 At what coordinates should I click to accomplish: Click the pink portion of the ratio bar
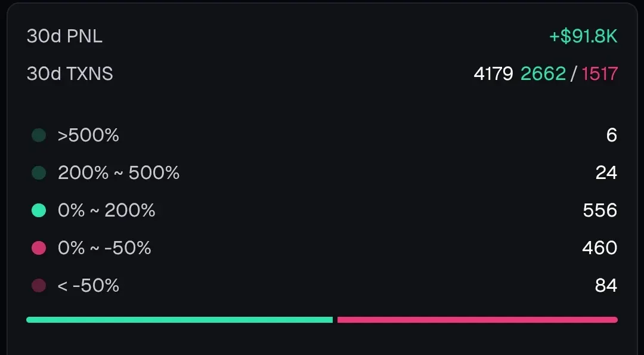478,320
